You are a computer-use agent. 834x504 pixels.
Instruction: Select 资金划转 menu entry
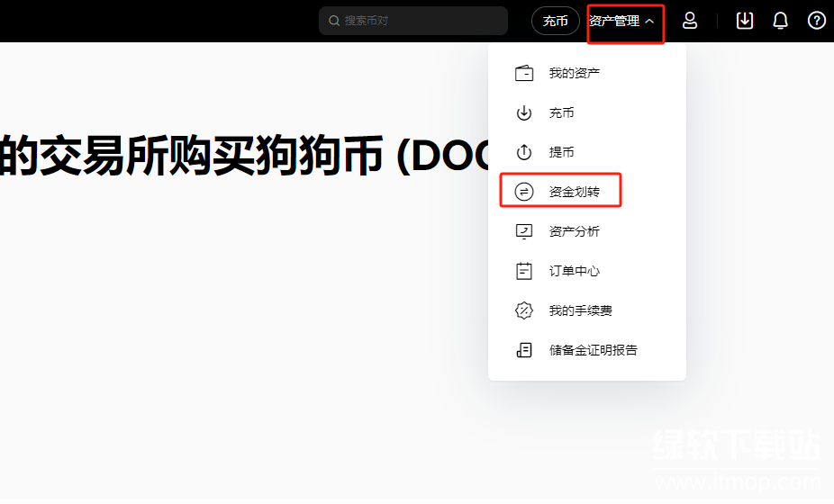coord(574,192)
